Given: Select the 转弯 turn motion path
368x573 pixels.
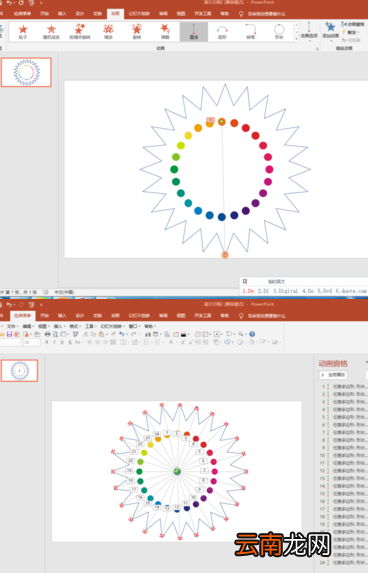Looking at the screenshot, I should point(251,31).
